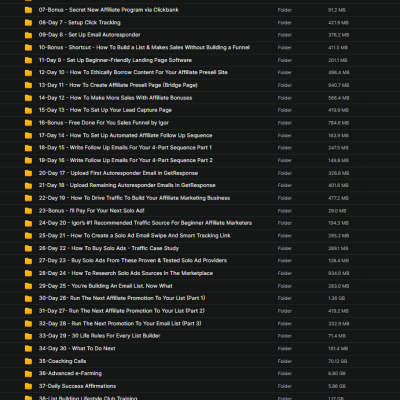This screenshot has width=400, height=400.
Task: Click folder icon beside 25-Day 21 Solo Ad Email Swipe
Action: click(x=29, y=236)
